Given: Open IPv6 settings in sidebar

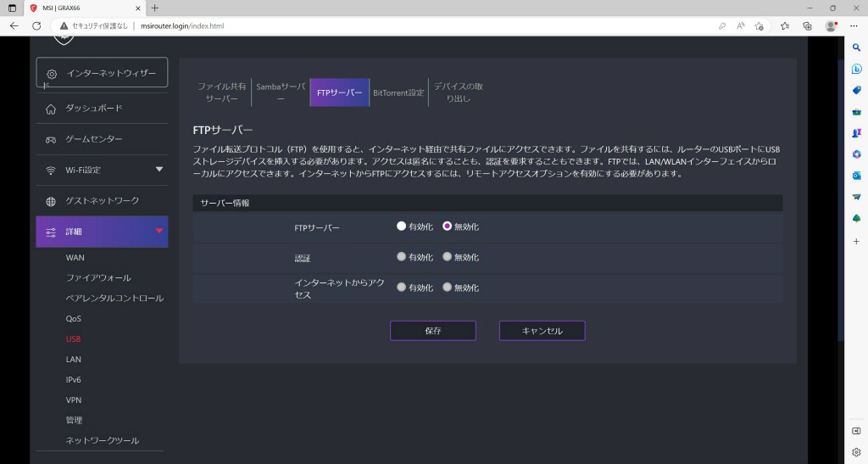Looking at the screenshot, I should tap(73, 380).
